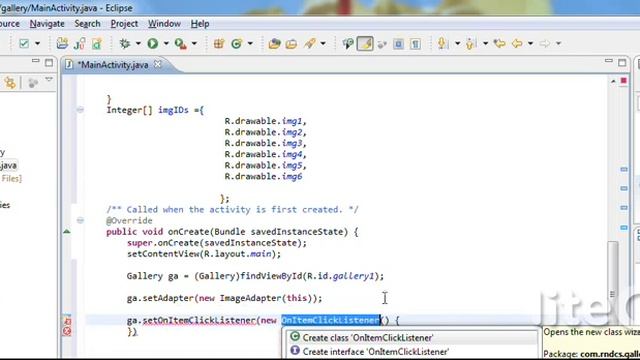640x360 pixels.
Task: Click the red error indicator atop overview ruler
Action: [624, 81]
